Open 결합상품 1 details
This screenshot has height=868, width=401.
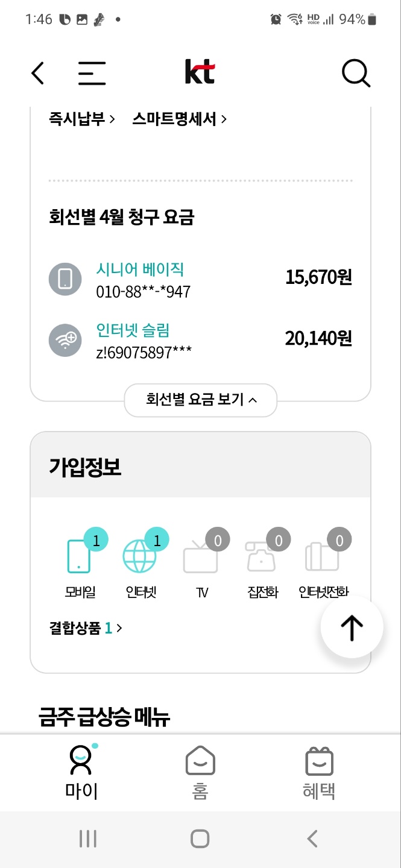pos(86,628)
